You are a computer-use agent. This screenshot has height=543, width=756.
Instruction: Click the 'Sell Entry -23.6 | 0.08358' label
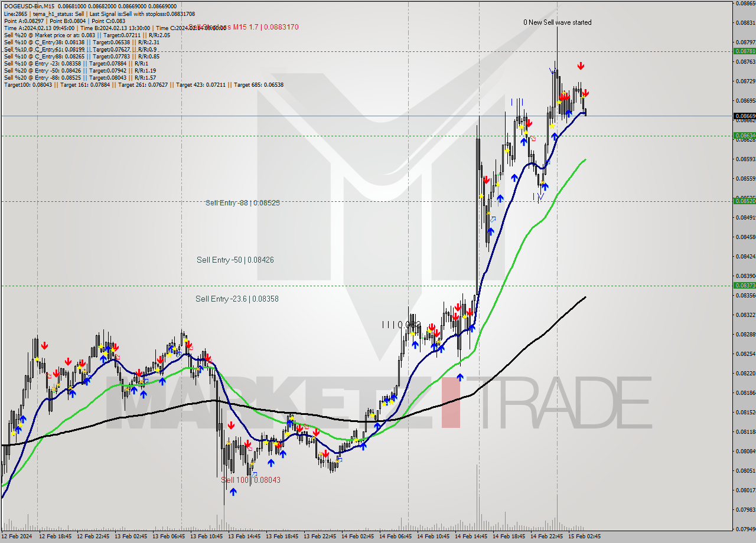[237, 299]
